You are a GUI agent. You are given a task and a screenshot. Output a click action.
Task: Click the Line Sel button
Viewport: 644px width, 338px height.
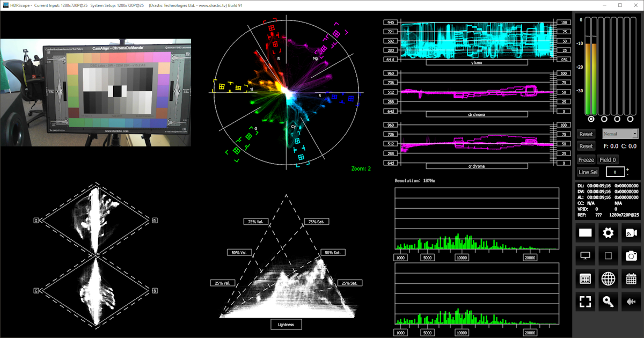pyautogui.click(x=588, y=172)
